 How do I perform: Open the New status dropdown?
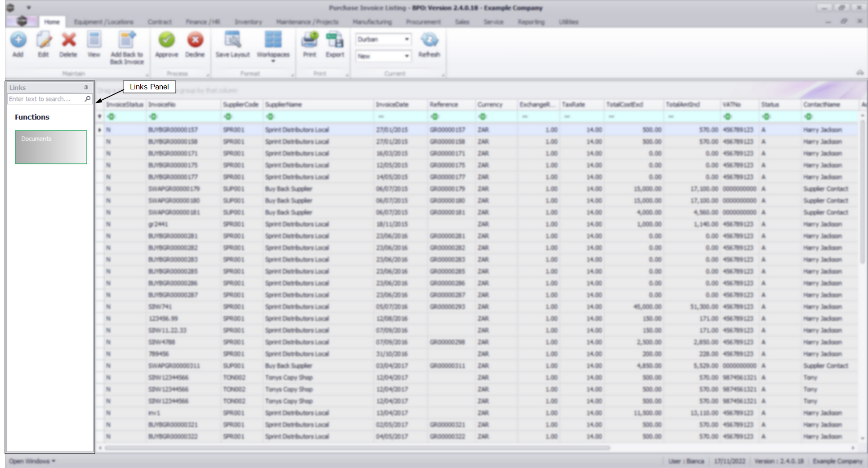tap(406, 56)
